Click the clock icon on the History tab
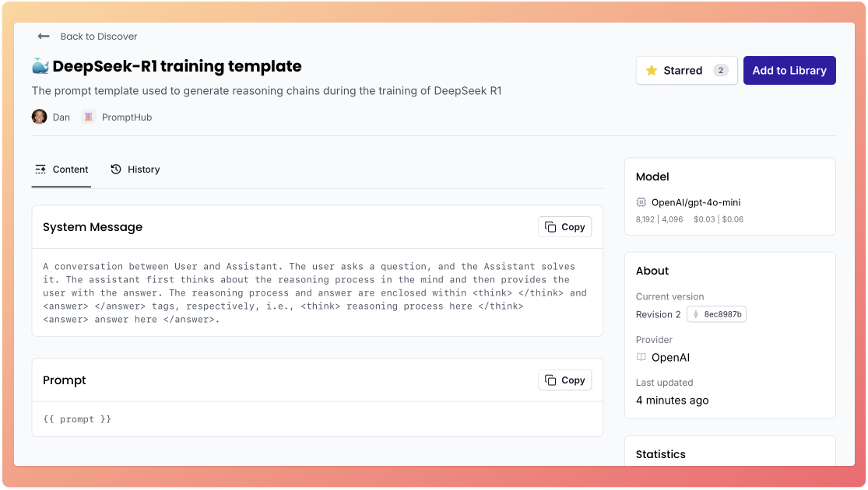This screenshot has width=868, height=490. [115, 169]
